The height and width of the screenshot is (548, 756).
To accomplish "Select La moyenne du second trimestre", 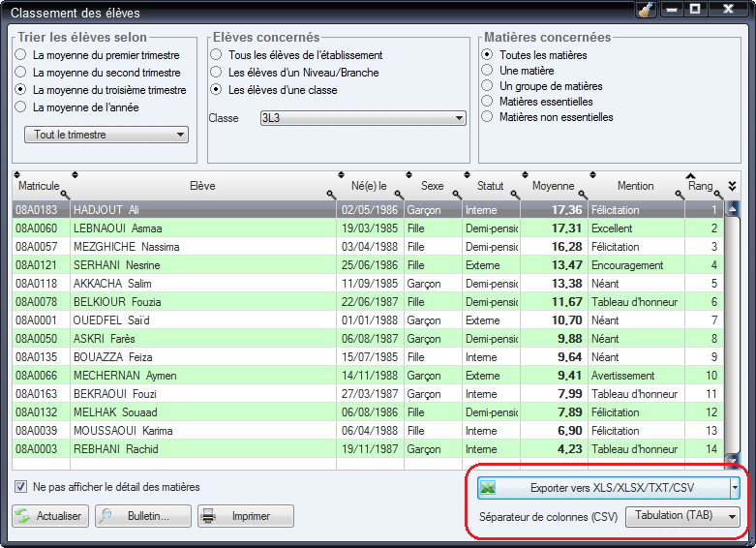I will coord(20,72).
